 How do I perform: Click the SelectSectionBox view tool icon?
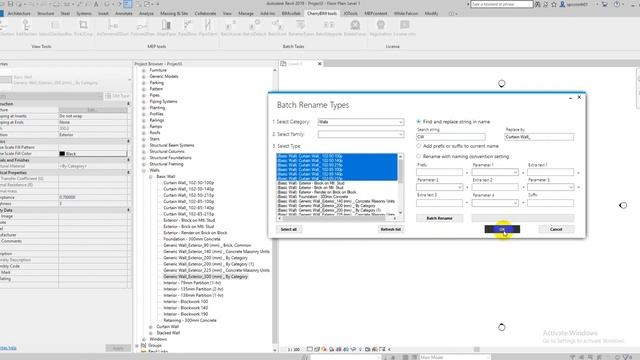[55, 25]
